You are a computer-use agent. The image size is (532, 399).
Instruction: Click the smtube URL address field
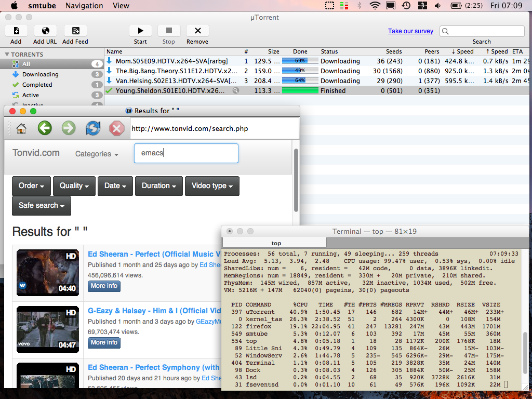[215, 129]
